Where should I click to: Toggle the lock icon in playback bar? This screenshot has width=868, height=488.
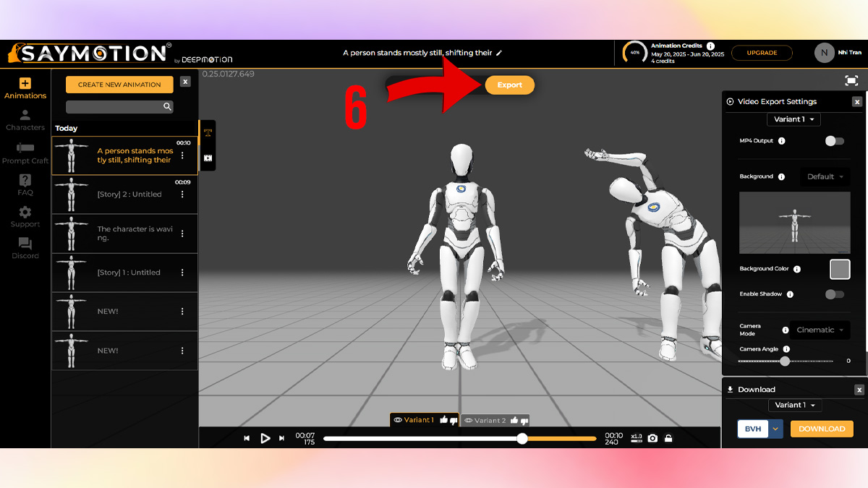[668, 438]
